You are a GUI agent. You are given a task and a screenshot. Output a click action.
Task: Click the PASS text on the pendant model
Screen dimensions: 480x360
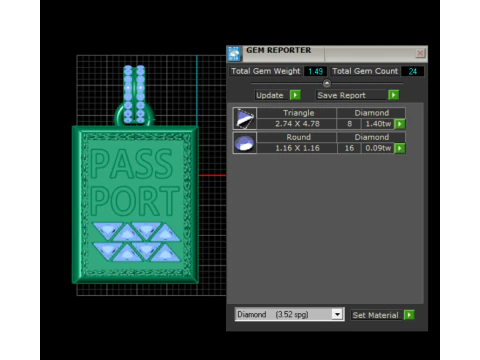coord(132,163)
